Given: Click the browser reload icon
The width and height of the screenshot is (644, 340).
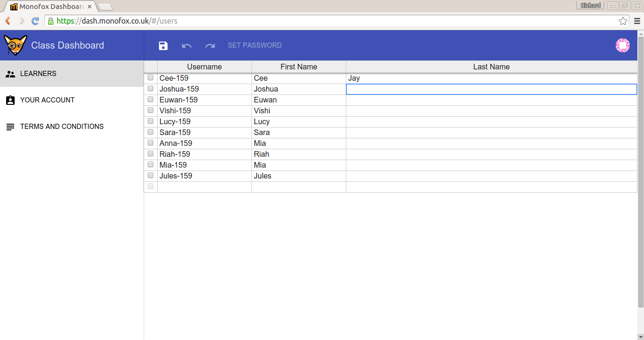Looking at the screenshot, I should click(35, 21).
